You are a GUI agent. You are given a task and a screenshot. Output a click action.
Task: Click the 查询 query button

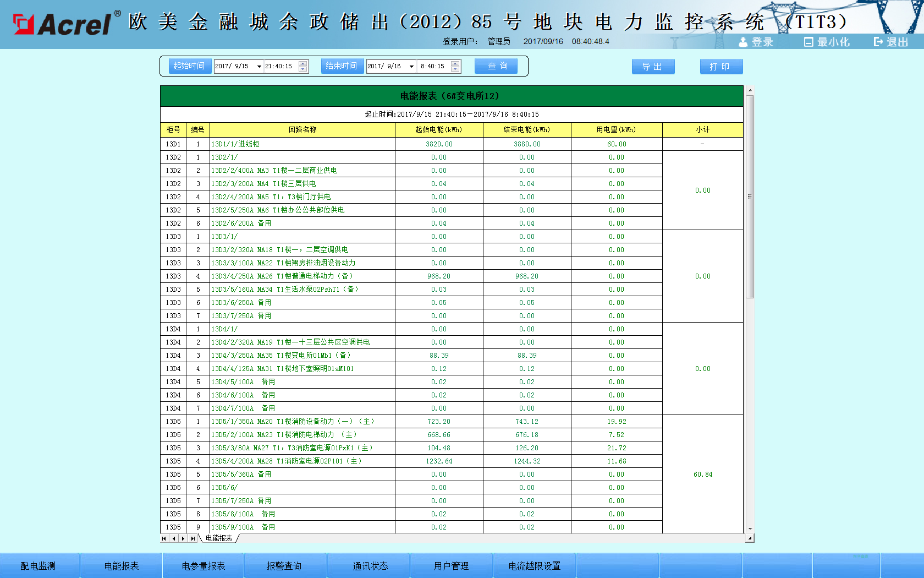(496, 66)
